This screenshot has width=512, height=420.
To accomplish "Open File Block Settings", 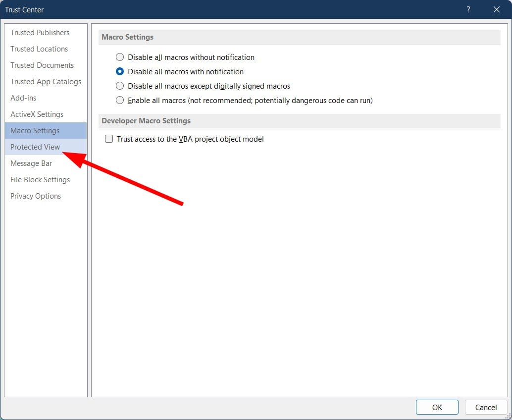I will pos(46,180).
